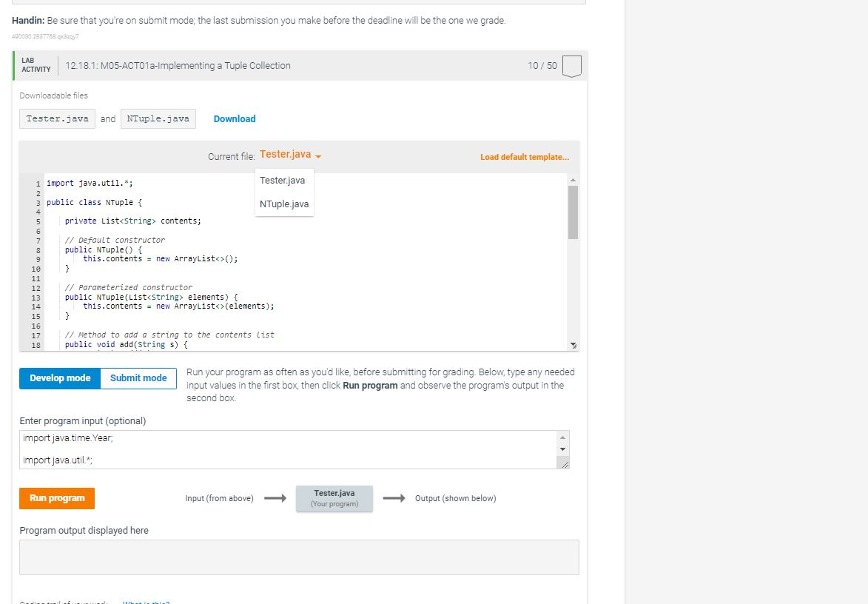This screenshot has height=604, width=868.
Task: Run the program
Action: coord(56,498)
